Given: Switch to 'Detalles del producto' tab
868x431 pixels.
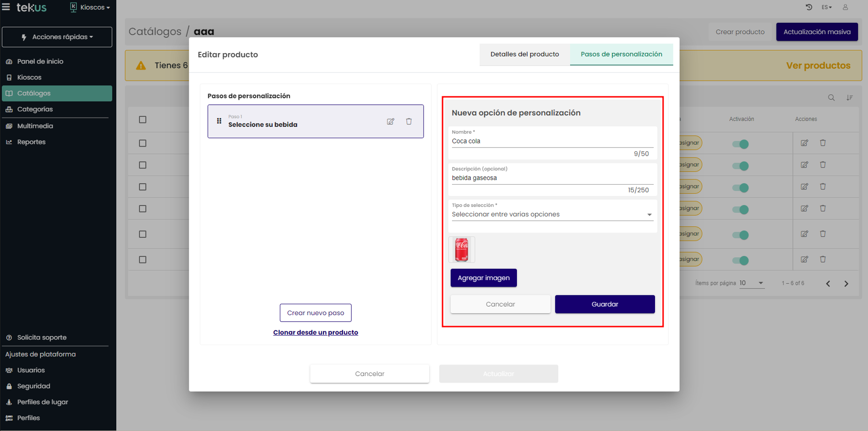Looking at the screenshot, I should (525, 55).
